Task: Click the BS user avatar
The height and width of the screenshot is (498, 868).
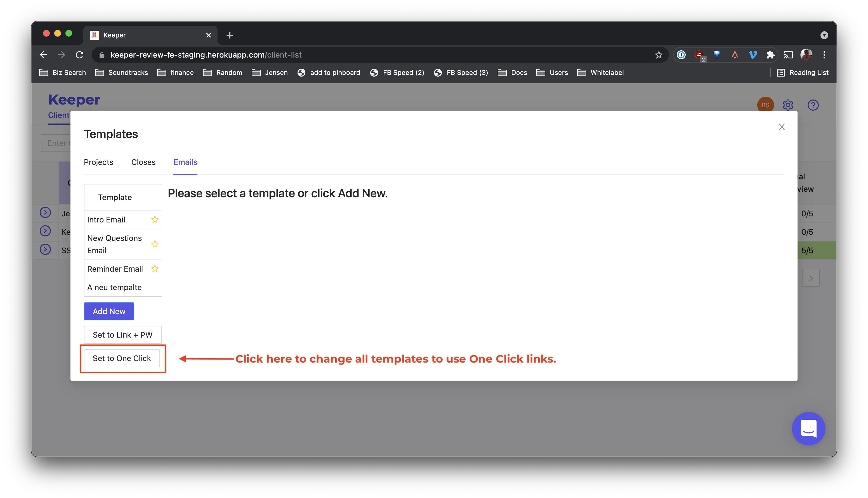Action: click(765, 105)
